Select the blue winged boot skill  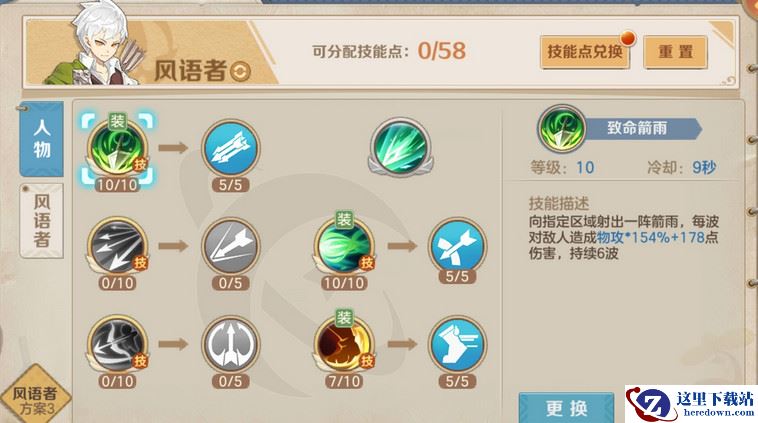click(457, 345)
